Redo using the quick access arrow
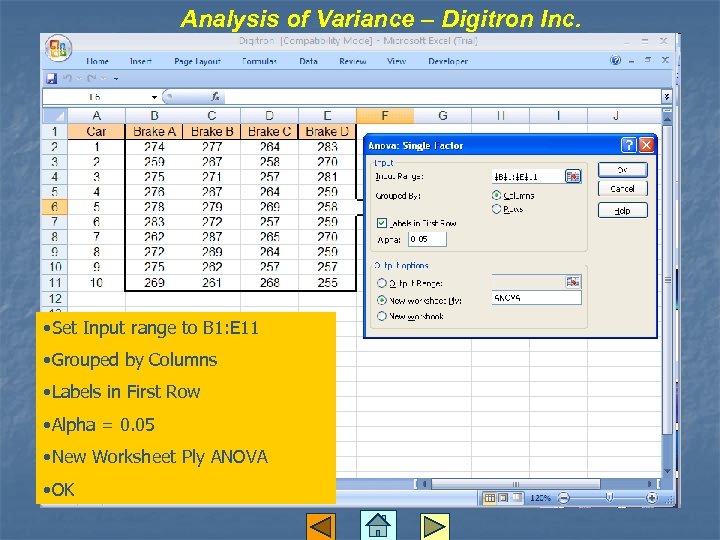The height and width of the screenshot is (540, 720). (x=91, y=79)
